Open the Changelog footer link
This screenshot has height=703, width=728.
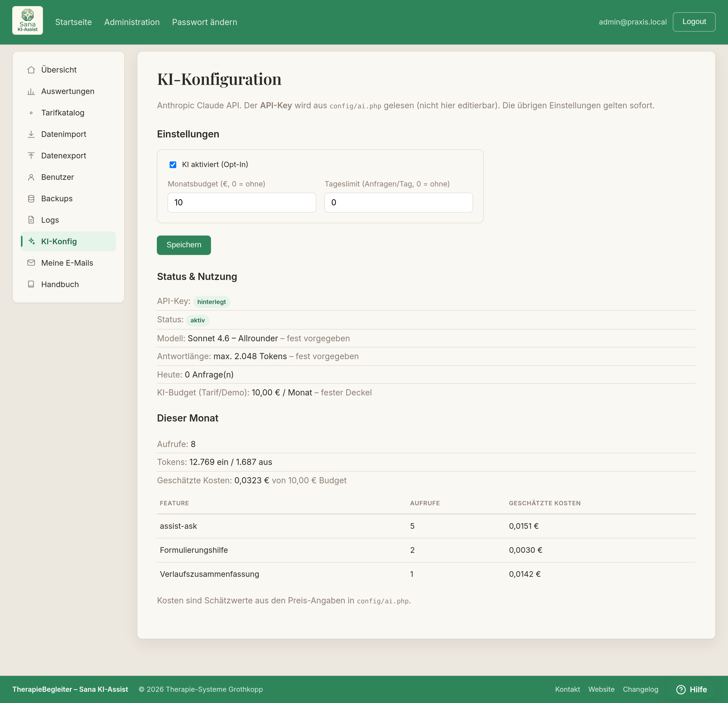pyautogui.click(x=640, y=690)
